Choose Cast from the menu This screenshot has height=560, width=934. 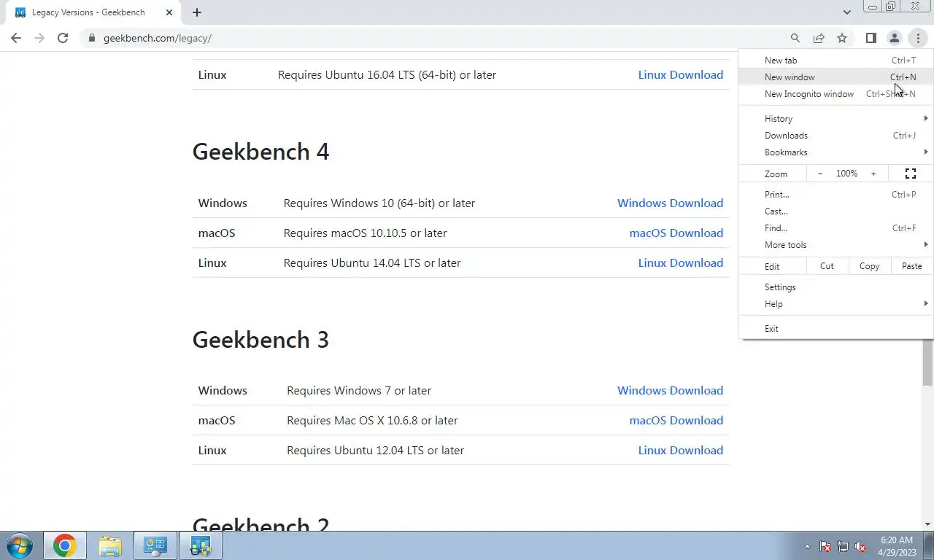coord(836,211)
